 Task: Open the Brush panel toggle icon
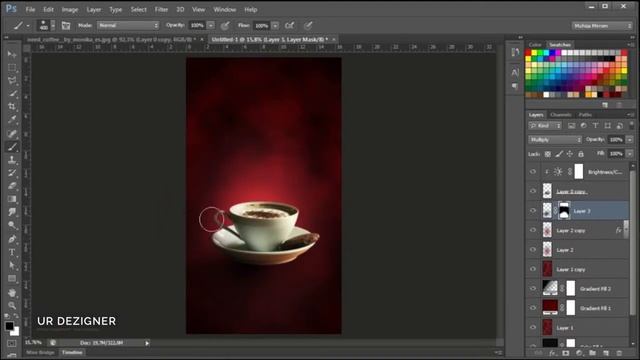[x=66, y=26]
